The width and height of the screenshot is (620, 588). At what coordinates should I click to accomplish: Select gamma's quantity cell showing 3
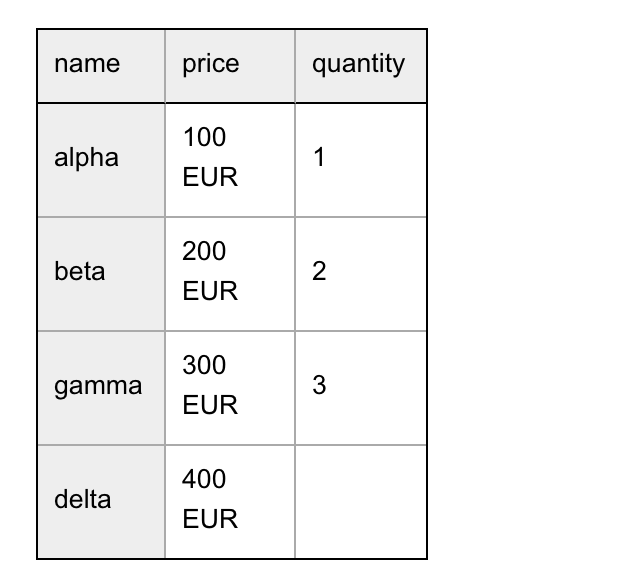361,388
